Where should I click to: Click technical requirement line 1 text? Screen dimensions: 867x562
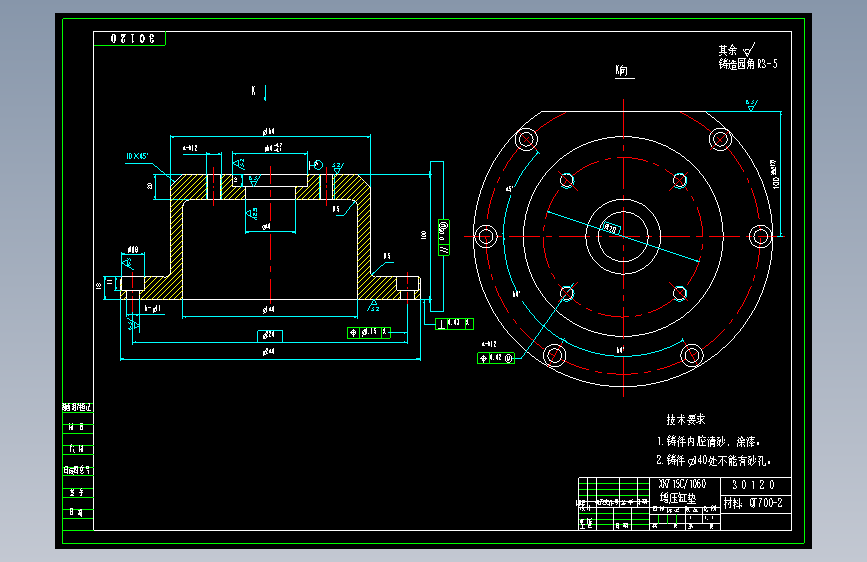[708, 441]
